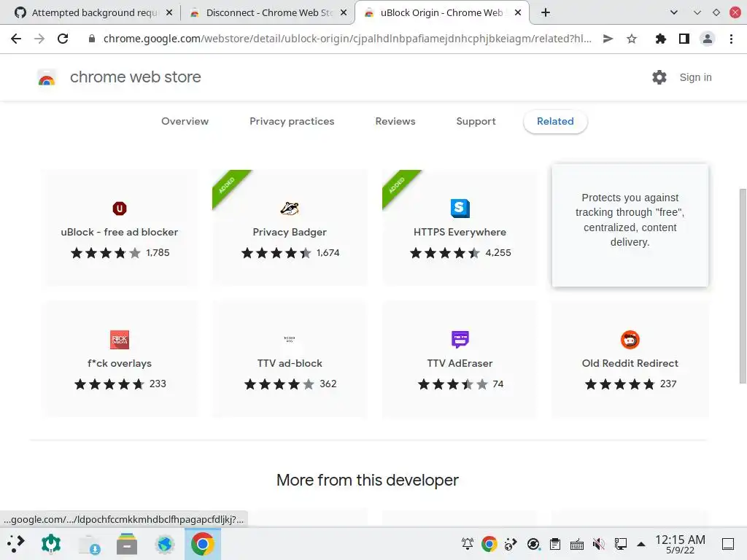The image size is (747, 560).
Task: Click the muted volume tray icon
Action: click(598, 544)
